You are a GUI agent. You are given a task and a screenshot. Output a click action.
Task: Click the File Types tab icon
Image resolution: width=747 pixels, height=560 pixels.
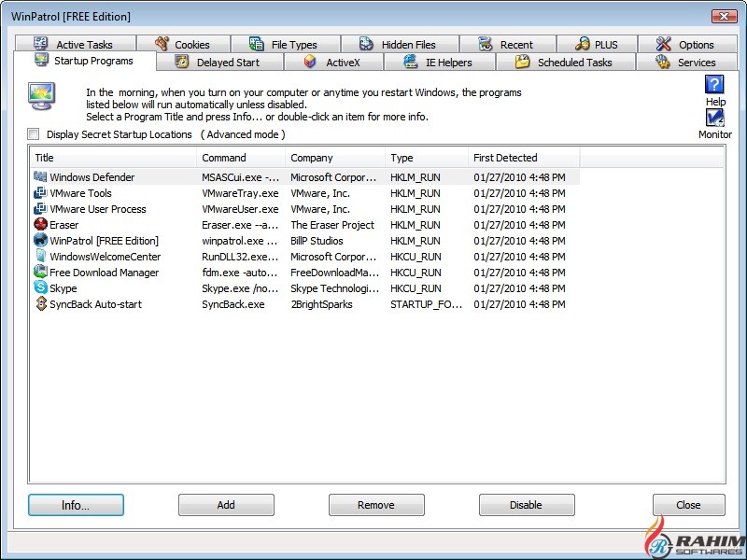click(x=257, y=44)
